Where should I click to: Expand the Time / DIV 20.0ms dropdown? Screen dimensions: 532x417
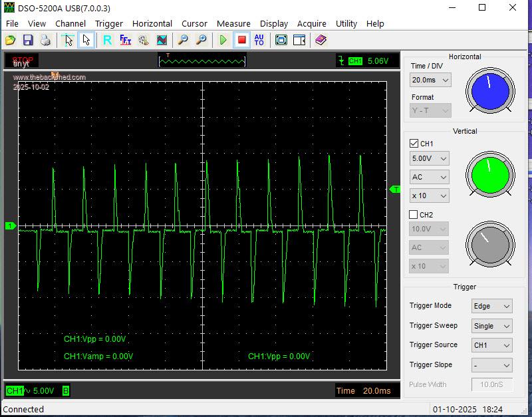pyautogui.click(x=430, y=80)
